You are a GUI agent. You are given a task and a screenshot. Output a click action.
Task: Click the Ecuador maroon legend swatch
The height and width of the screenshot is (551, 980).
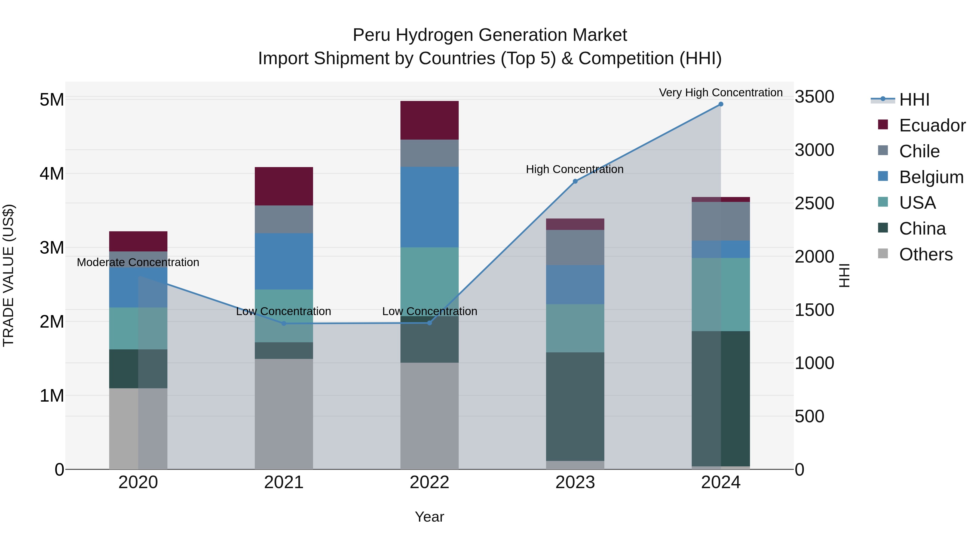point(883,124)
